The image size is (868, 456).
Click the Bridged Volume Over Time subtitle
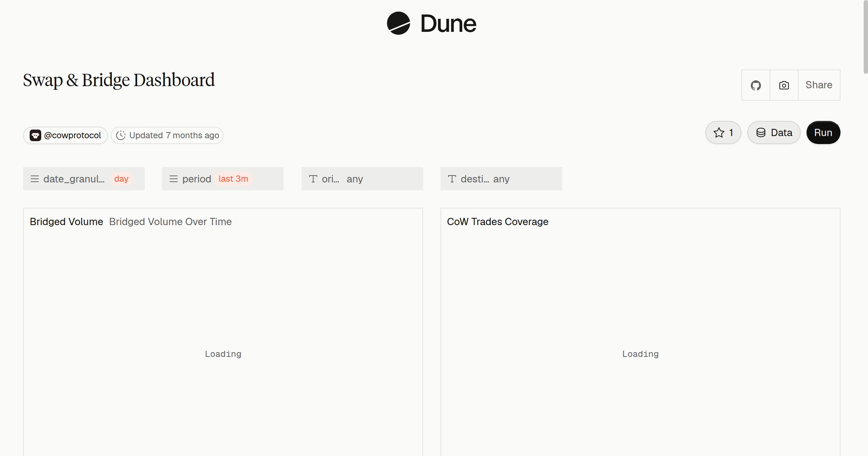170,221
